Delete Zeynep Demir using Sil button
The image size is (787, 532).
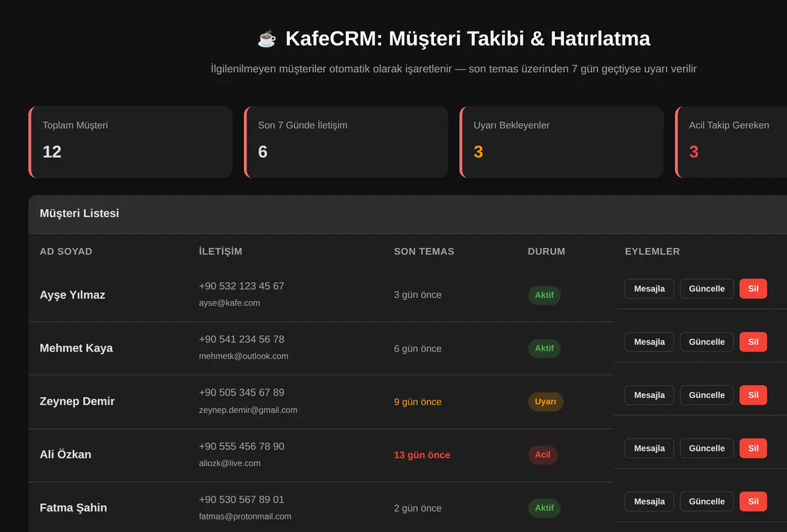753,395
